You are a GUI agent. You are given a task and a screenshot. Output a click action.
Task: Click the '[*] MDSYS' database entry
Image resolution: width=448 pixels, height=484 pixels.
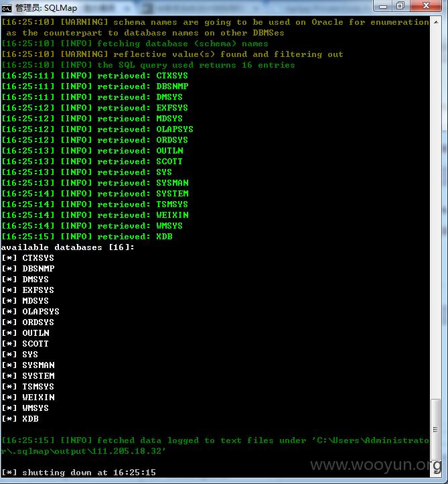[25, 301]
